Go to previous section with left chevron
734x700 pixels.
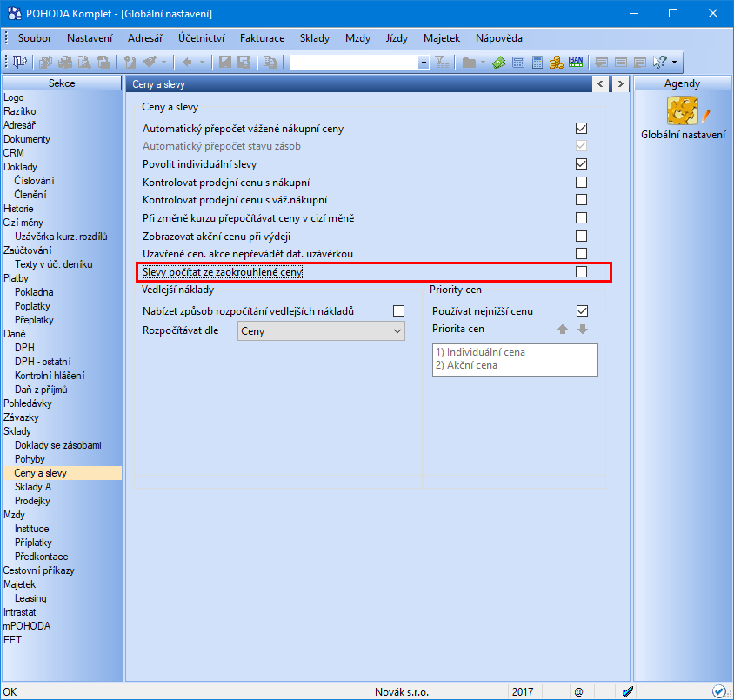601,84
